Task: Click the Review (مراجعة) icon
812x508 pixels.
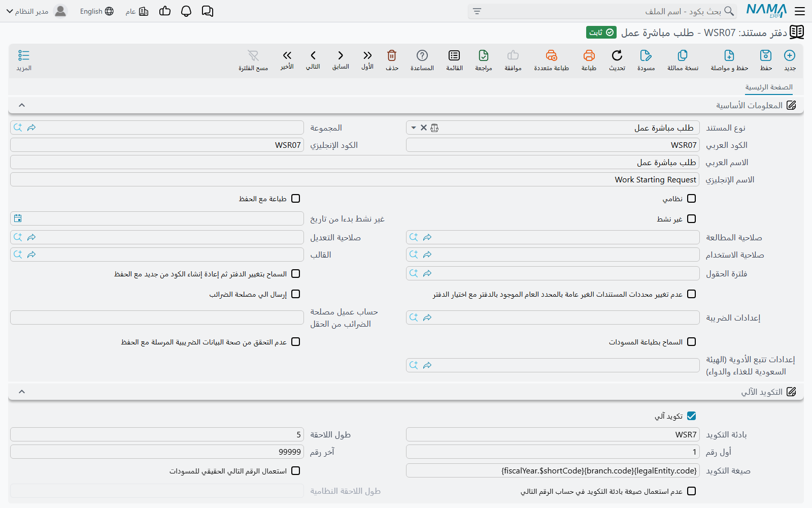Action: click(484, 55)
